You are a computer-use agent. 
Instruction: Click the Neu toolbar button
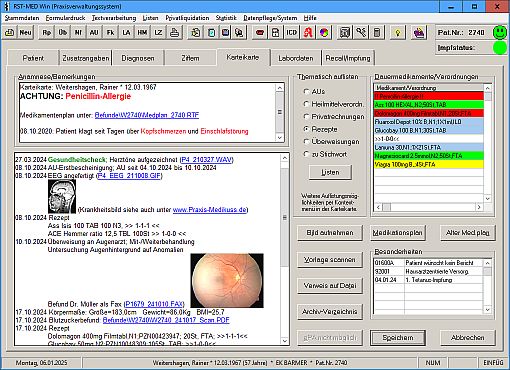(x=25, y=33)
